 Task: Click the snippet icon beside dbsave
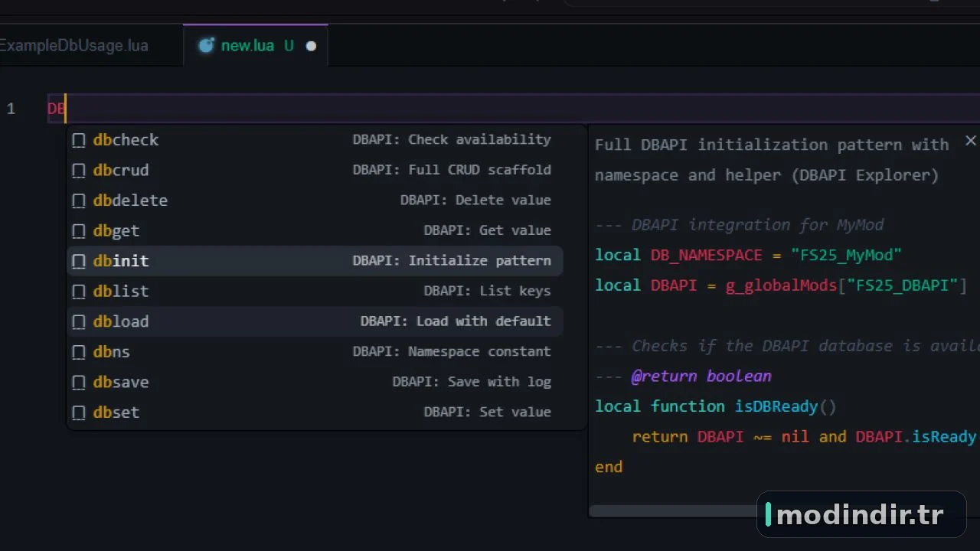click(x=78, y=382)
